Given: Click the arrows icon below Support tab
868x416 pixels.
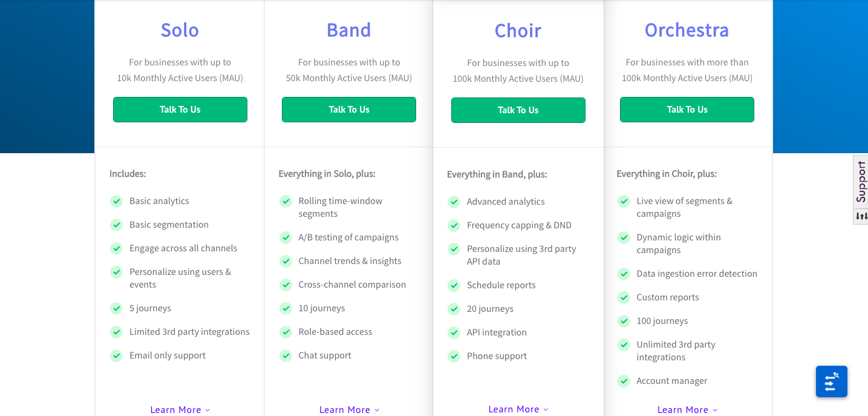Looking at the screenshot, I should point(861,216).
